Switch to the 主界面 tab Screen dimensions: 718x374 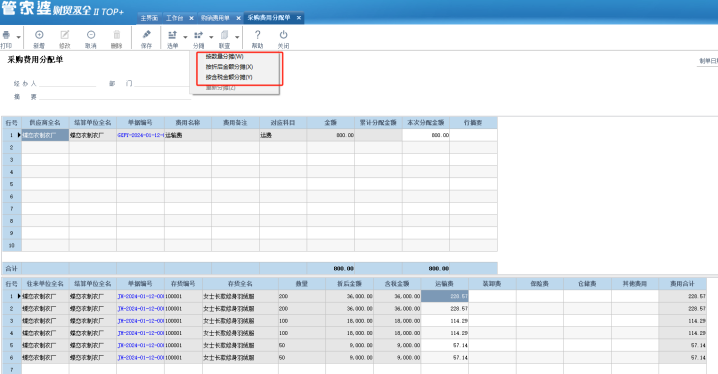149,18
